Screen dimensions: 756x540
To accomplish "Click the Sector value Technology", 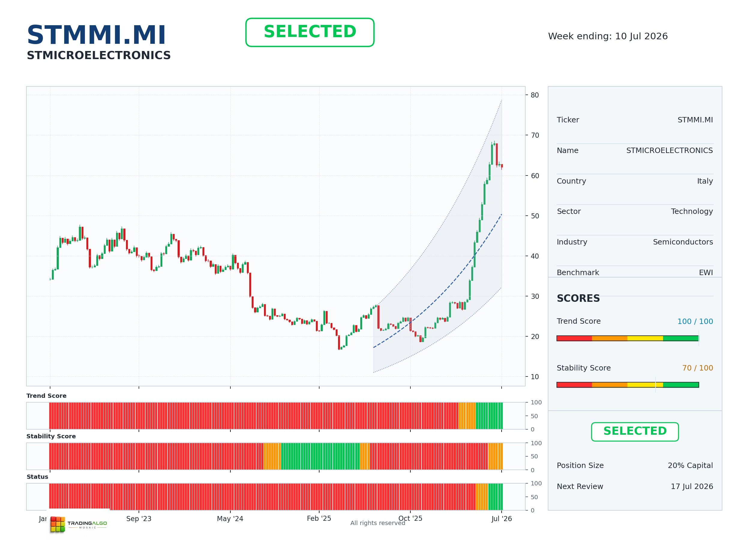I will pyautogui.click(x=691, y=211).
